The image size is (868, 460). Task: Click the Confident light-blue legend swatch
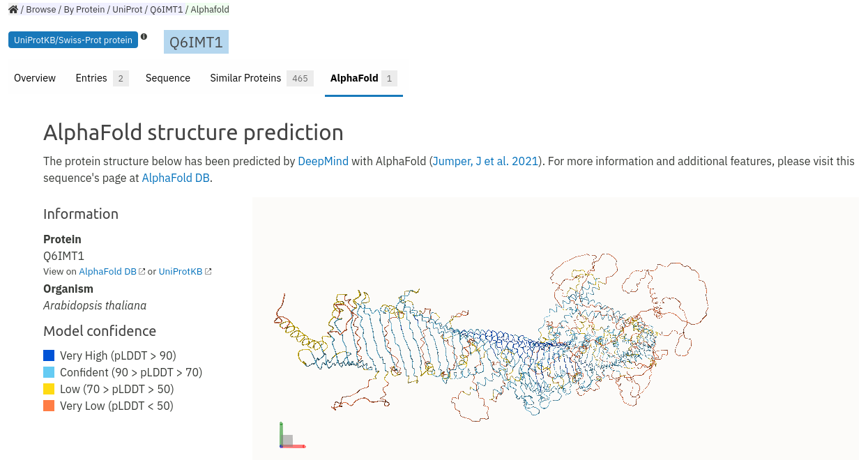[49, 372]
